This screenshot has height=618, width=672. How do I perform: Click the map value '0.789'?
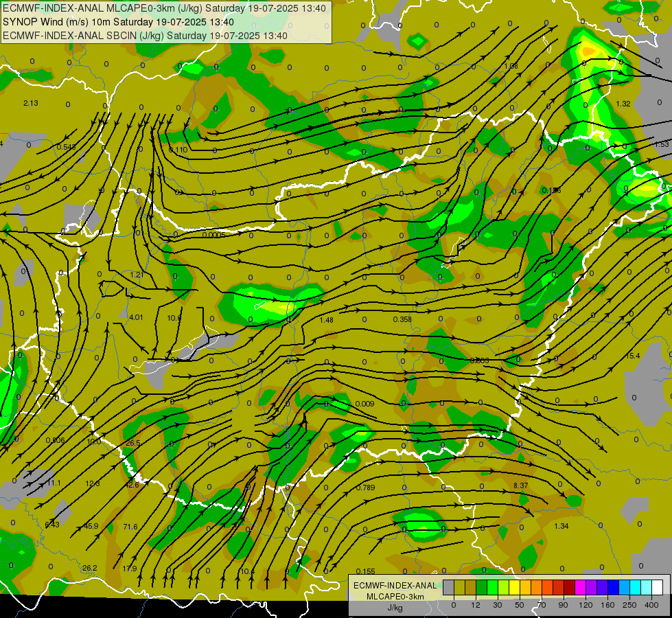366,488
